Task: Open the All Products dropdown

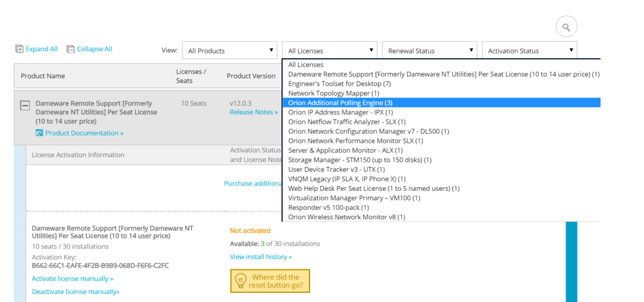Action: (230, 51)
